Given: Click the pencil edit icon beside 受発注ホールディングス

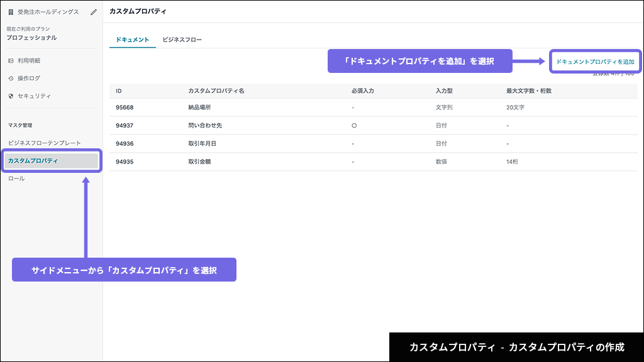Looking at the screenshot, I should (94, 12).
